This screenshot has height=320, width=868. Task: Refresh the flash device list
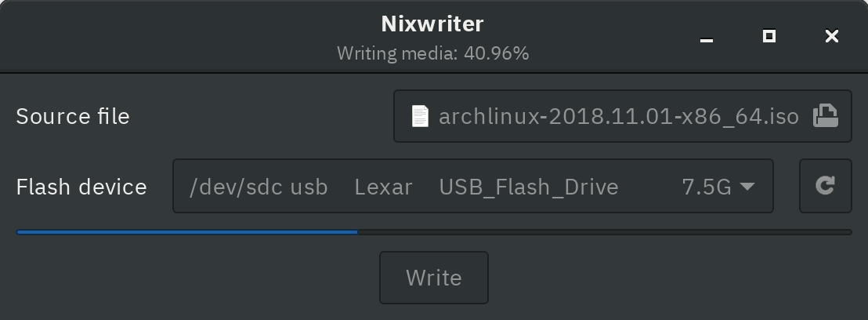[x=826, y=186]
